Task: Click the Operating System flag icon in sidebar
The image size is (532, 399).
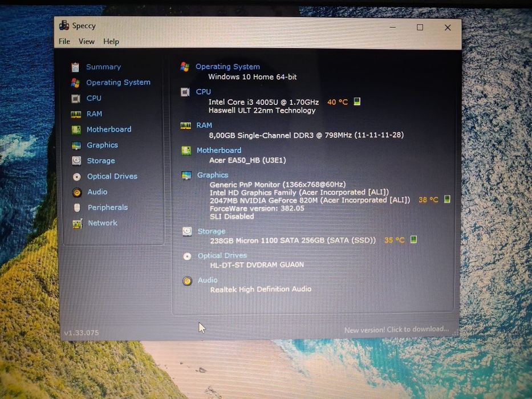Action: point(75,83)
